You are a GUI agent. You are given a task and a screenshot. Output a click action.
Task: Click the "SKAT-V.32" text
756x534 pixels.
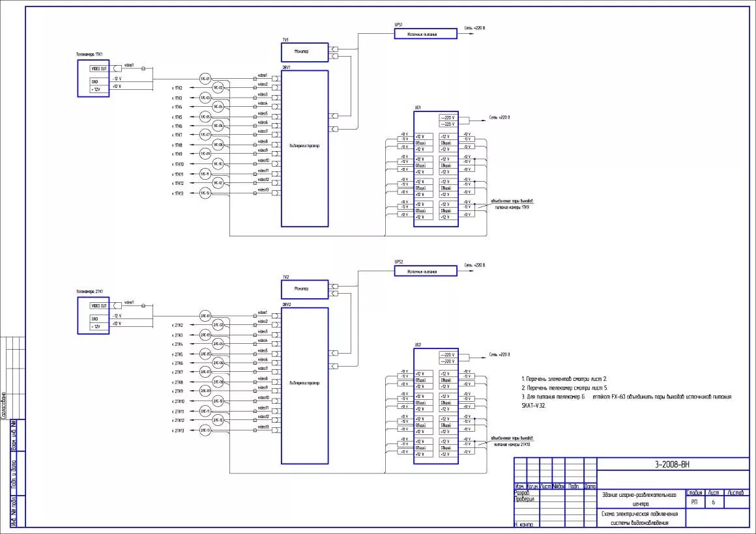click(x=534, y=406)
